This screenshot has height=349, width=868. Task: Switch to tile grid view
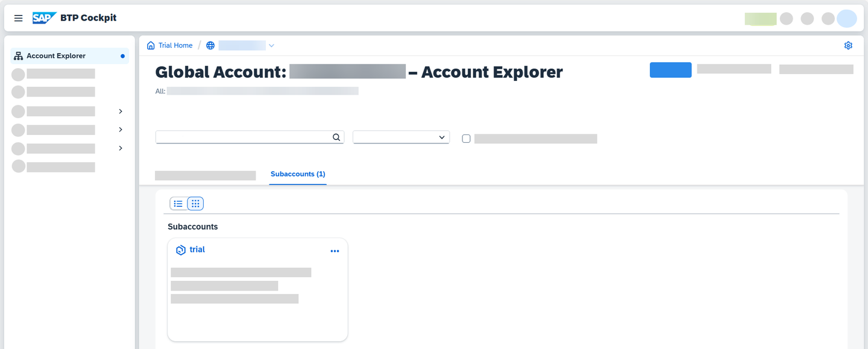point(195,204)
